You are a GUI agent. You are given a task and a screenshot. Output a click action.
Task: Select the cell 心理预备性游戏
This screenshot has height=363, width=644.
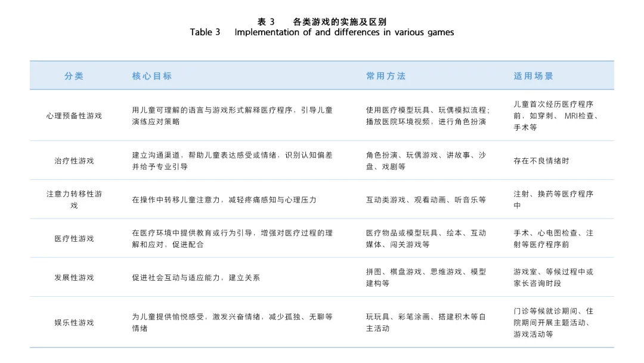click(74, 116)
